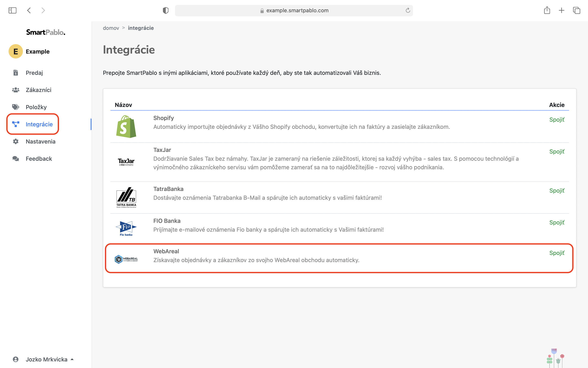This screenshot has width=588, height=368.
Task: Click the integrácie breadcrumb
Action: point(141,28)
